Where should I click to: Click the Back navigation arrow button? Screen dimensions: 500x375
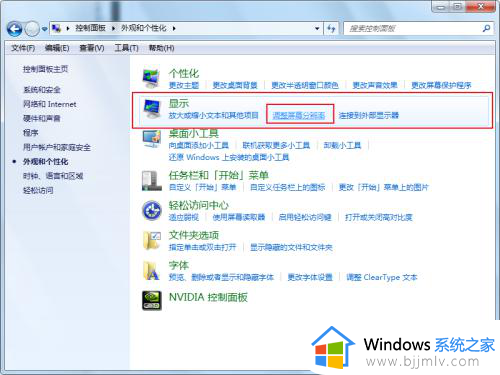click(15, 29)
